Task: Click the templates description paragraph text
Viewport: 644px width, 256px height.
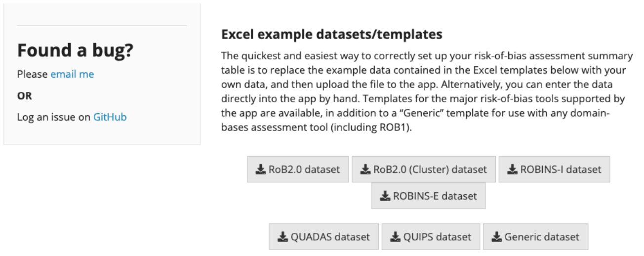Action: (x=427, y=92)
